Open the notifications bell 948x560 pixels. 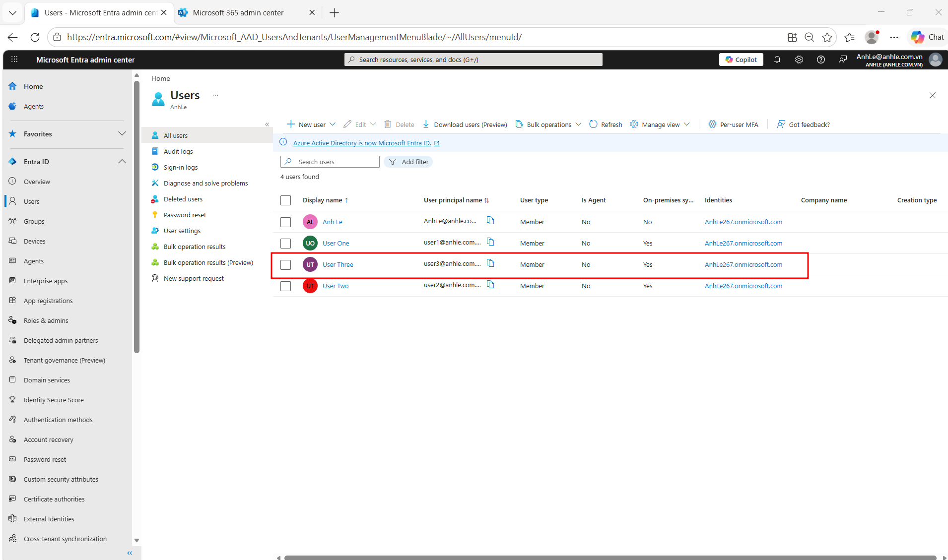pyautogui.click(x=777, y=60)
